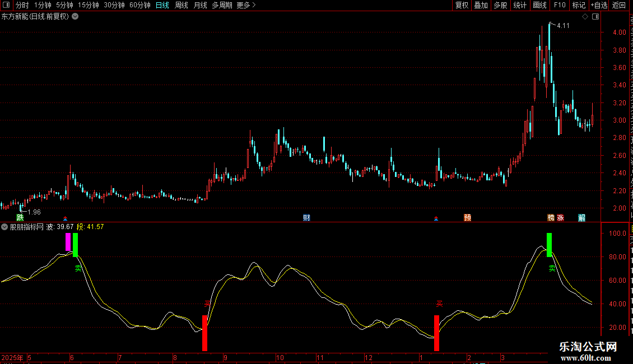This screenshot has height=364, width=633.
Task: Select the 15分钟 period
Action: point(88,5)
